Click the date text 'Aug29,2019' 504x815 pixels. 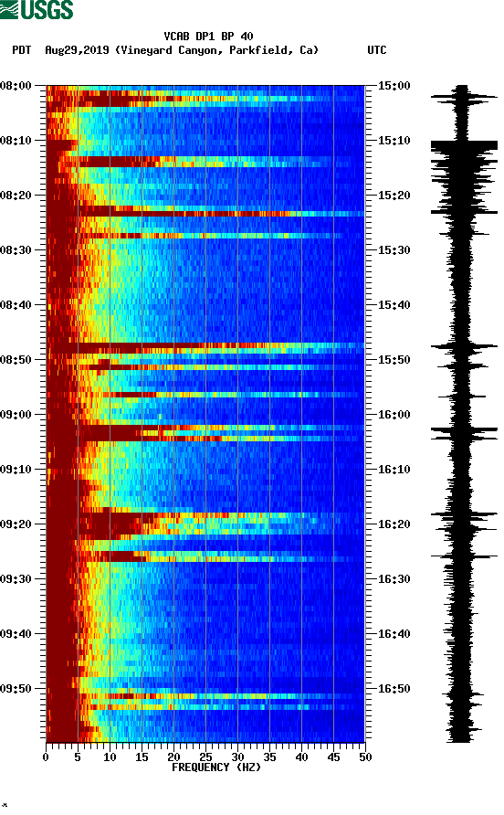[x=77, y=50]
